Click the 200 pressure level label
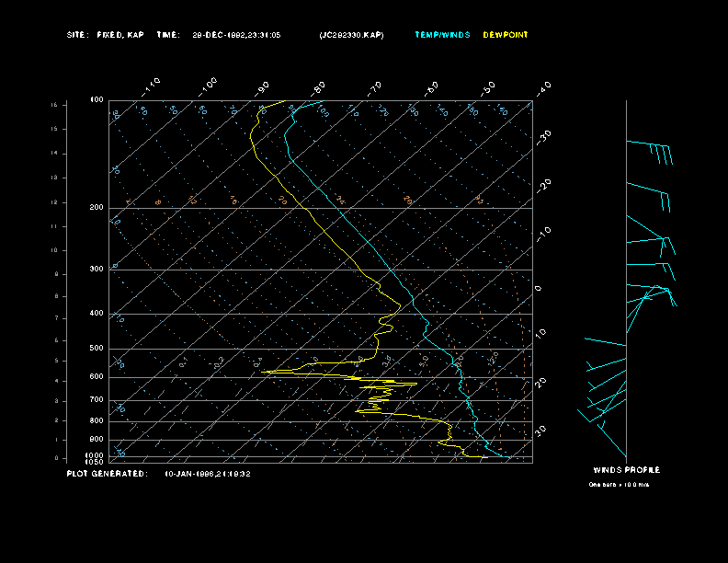The image size is (728, 563). click(97, 208)
